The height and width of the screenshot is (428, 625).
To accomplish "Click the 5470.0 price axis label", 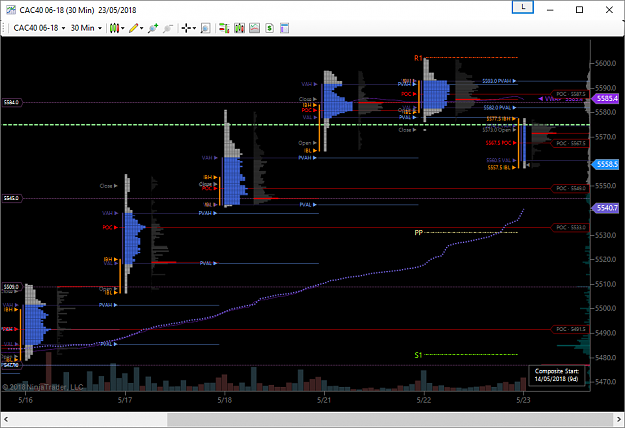I will 605,382.
